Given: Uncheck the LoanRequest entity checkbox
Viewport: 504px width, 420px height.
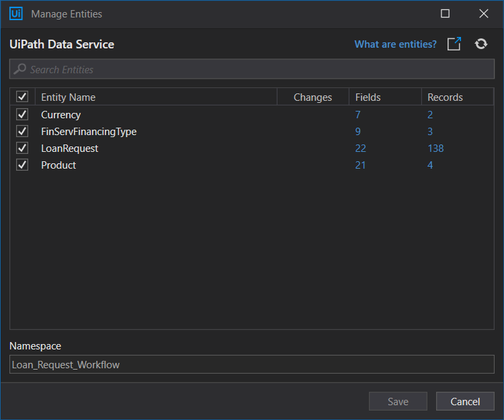Looking at the screenshot, I should pos(22,148).
